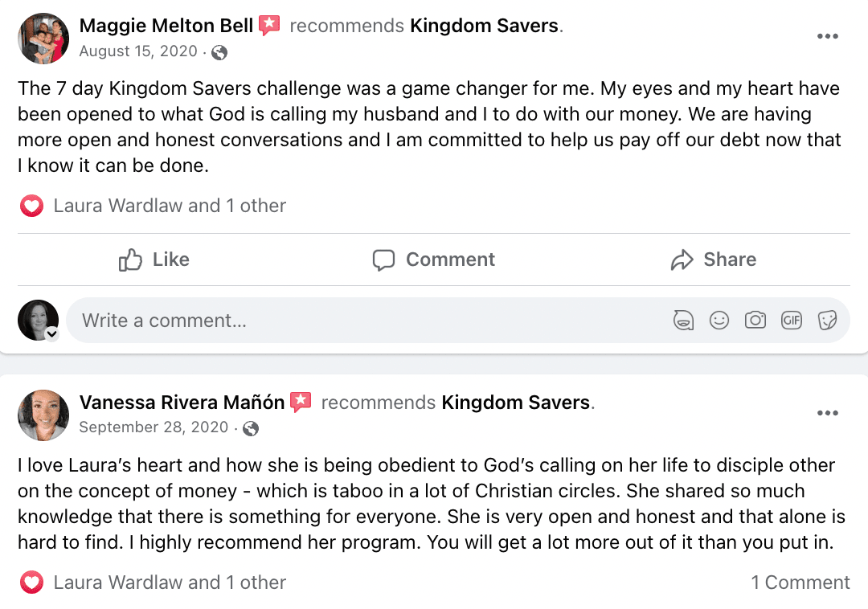
Task: Click heart reaction on Maggie's post
Action: coord(31,206)
